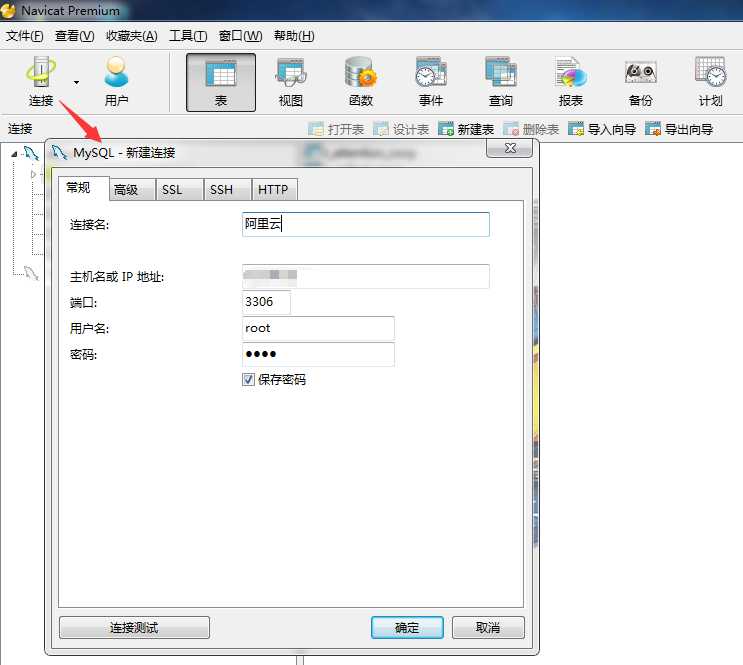This screenshot has height=665, width=743.
Task: Collapse the top connection tree node
Action: (x=14, y=154)
